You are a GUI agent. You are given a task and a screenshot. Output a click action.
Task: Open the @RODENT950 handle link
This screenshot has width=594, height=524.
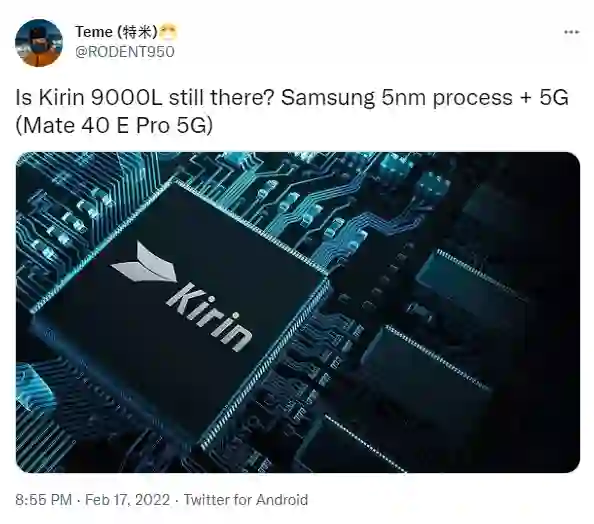125,52
